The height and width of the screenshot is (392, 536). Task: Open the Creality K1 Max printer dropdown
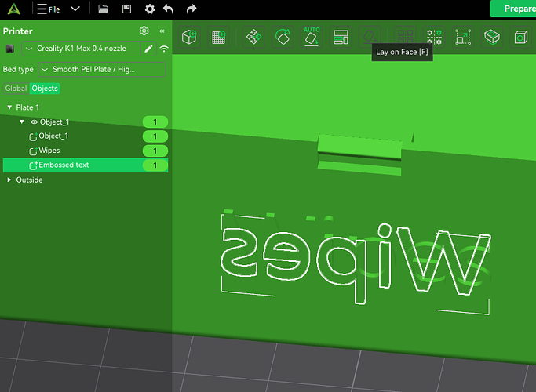78,49
